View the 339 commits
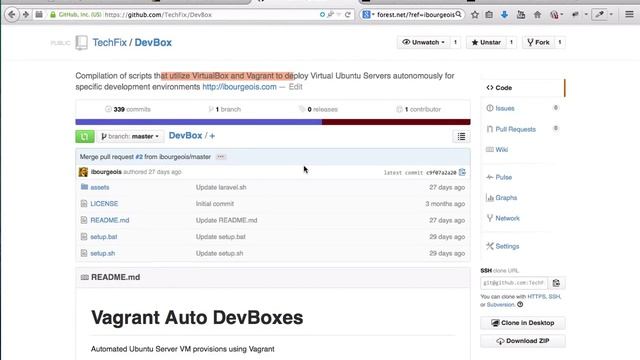 tap(128, 109)
